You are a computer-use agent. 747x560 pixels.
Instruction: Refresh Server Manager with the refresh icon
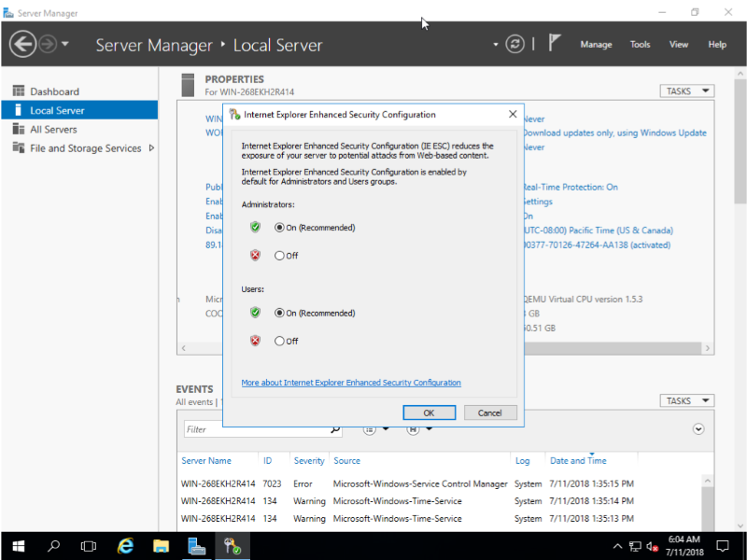[x=514, y=44]
